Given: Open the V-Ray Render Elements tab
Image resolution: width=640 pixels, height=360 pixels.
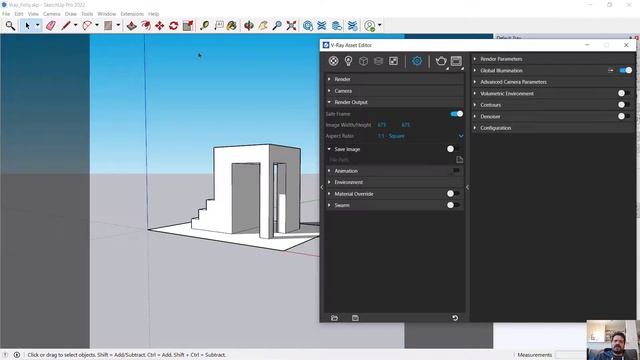Looking at the screenshot, I should pos(378,61).
